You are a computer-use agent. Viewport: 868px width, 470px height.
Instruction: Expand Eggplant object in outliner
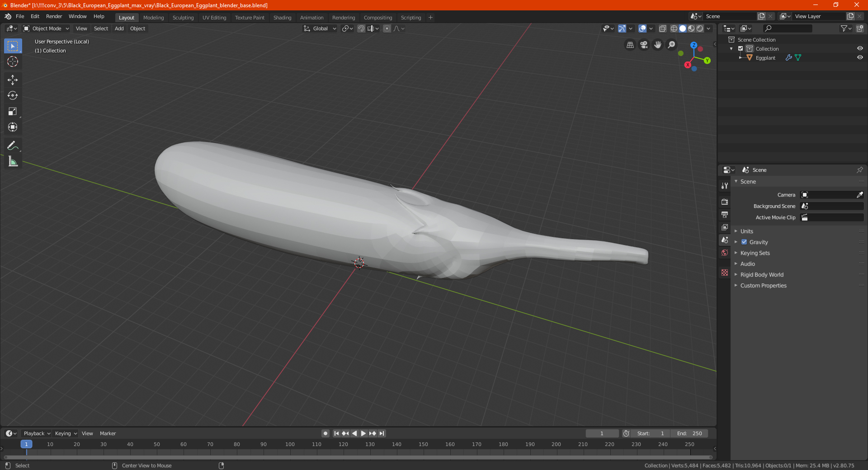coord(741,57)
